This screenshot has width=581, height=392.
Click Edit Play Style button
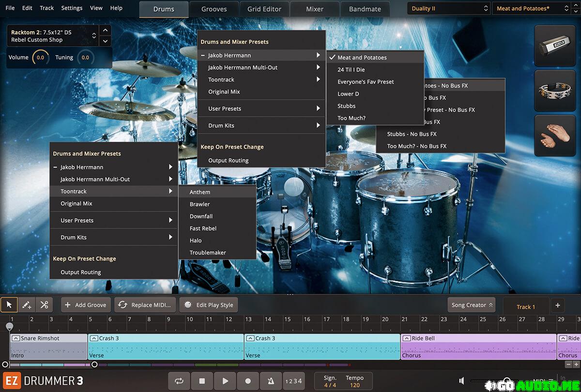(209, 305)
